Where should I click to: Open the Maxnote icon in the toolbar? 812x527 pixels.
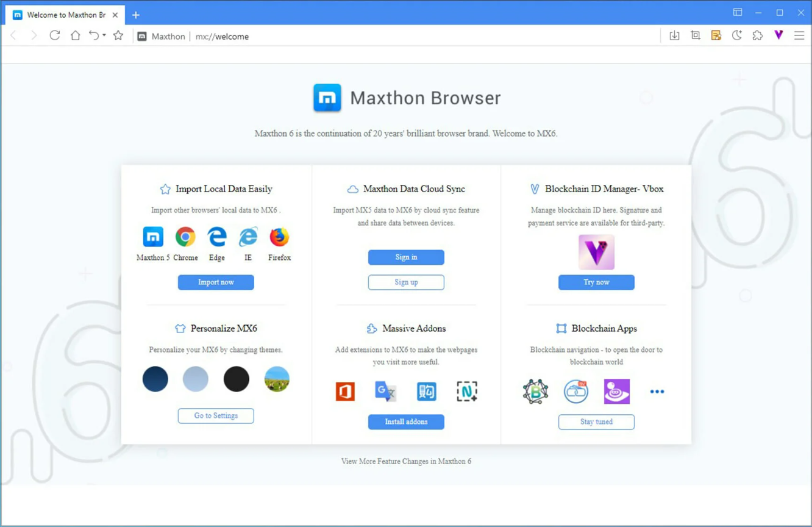[716, 35]
